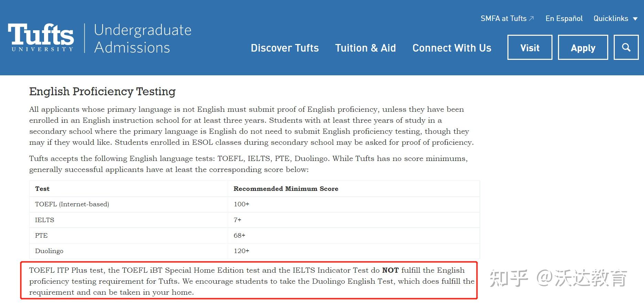Open the Connect With Us menu
Screen dimensions: 644x304
tap(452, 48)
